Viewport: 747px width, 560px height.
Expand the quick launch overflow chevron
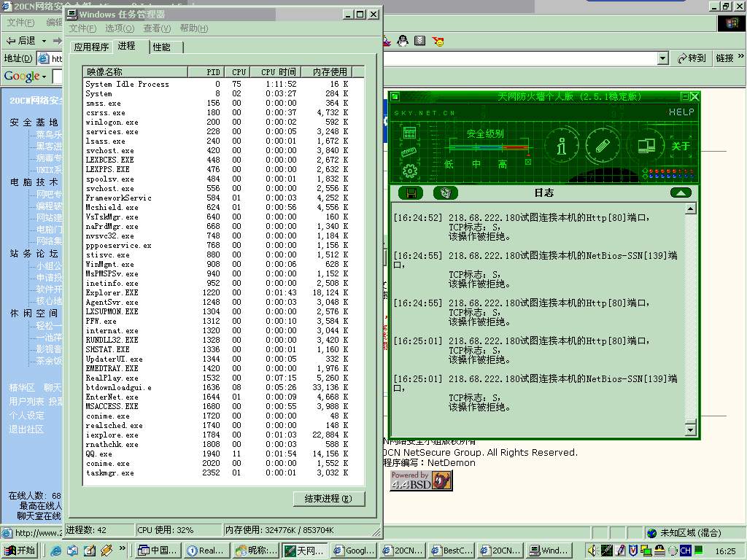(x=123, y=548)
